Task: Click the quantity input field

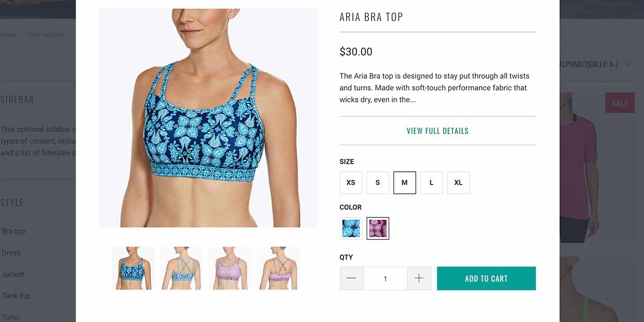Action: [x=385, y=279]
